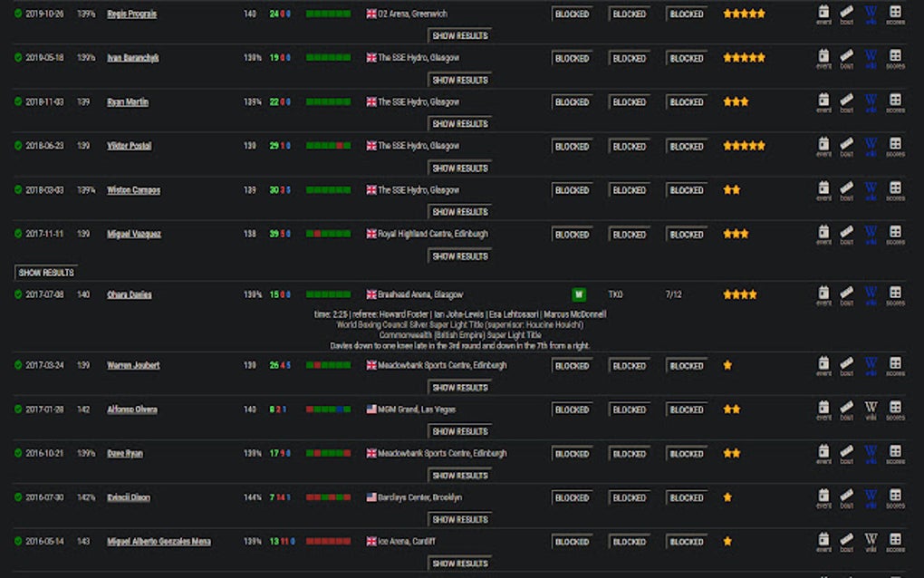
Task: Open the event icon for Regis Prograis bout
Action: coord(823,13)
